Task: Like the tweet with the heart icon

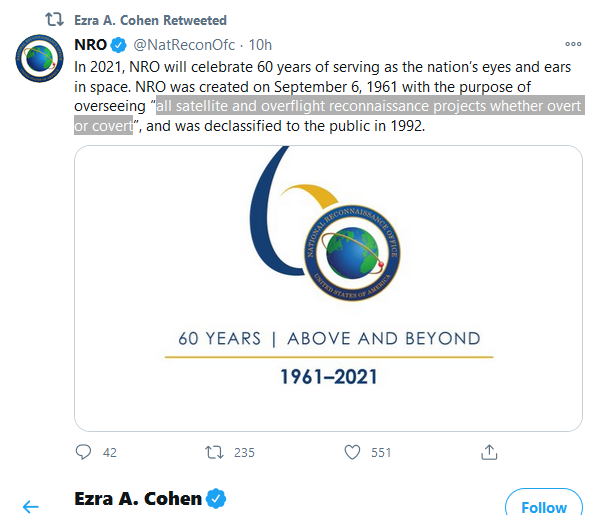Action: point(352,452)
